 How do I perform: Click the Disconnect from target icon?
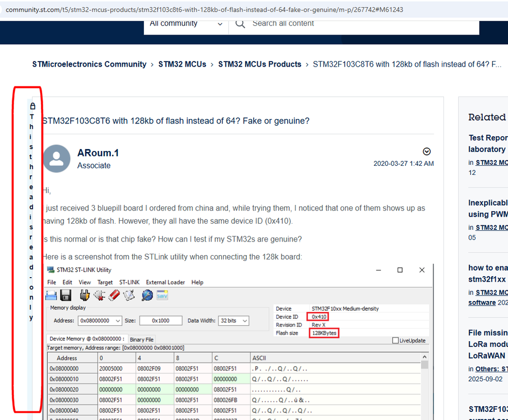tap(100, 295)
